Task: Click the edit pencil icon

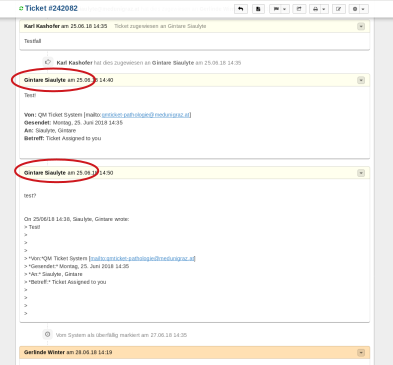Action: [x=339, y=9]
